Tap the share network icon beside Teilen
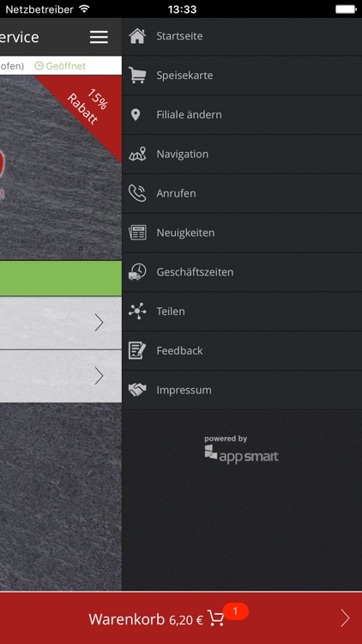 [137, 311]
